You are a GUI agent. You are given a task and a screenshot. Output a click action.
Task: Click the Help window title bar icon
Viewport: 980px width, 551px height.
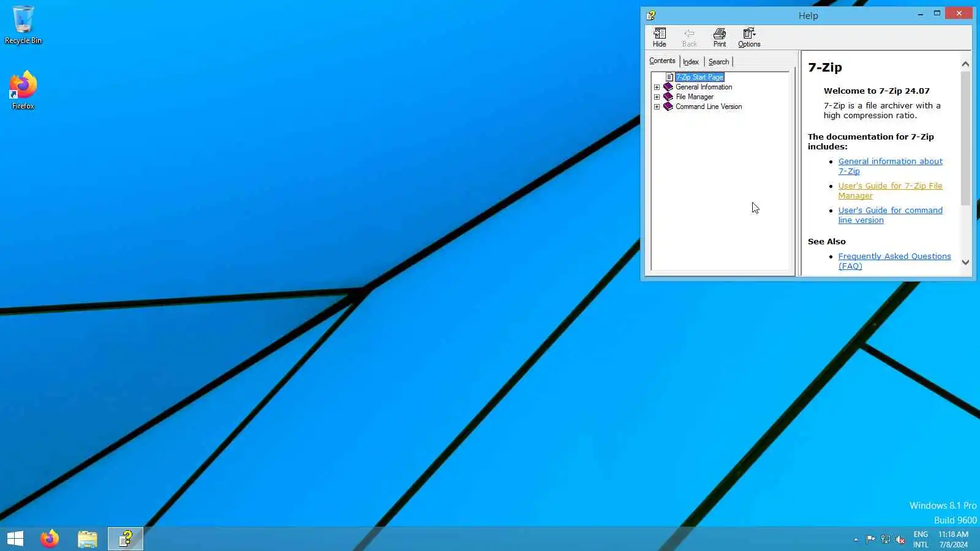[651, 15]
